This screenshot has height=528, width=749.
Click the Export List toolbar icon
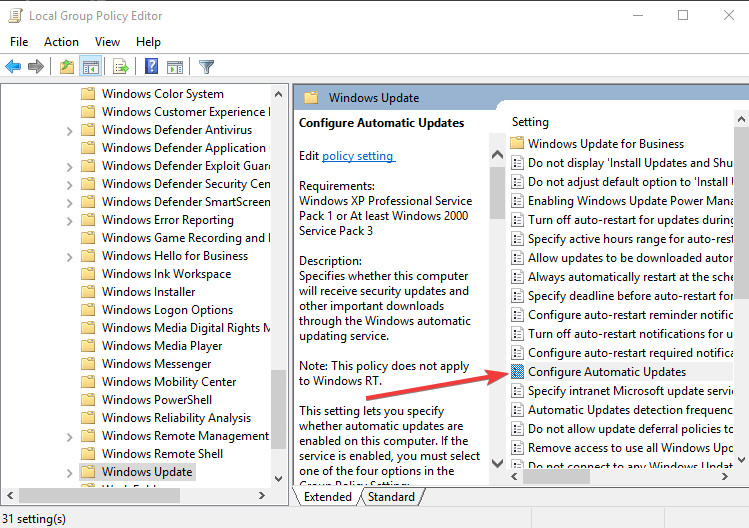[x=121, y=66]
